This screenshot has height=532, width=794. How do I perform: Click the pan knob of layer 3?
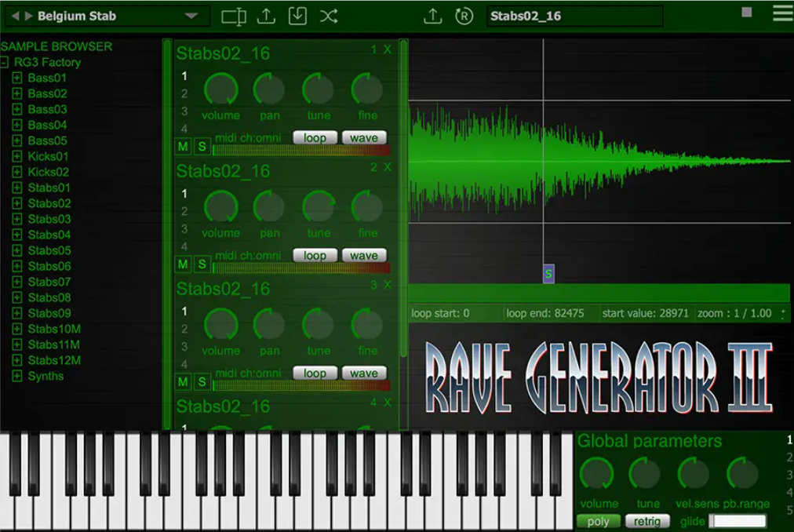[269, 325]
